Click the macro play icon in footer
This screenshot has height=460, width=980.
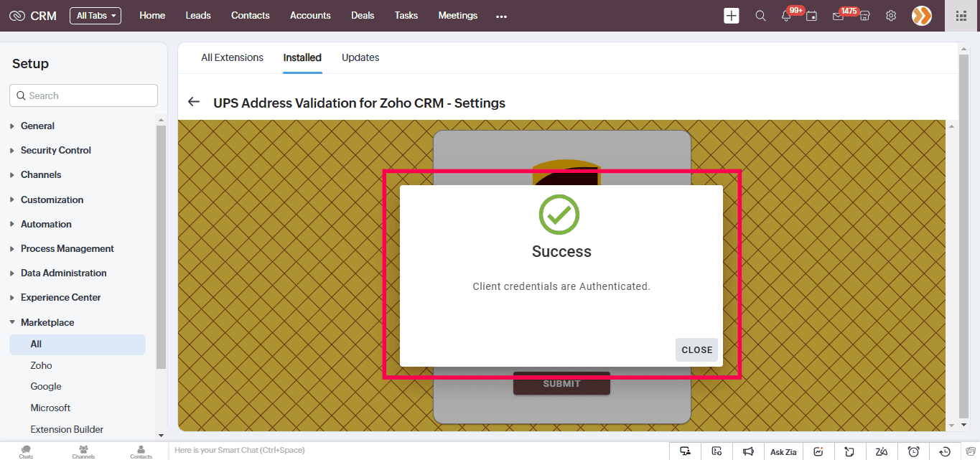pyautogui.click(x=717, y=451)
